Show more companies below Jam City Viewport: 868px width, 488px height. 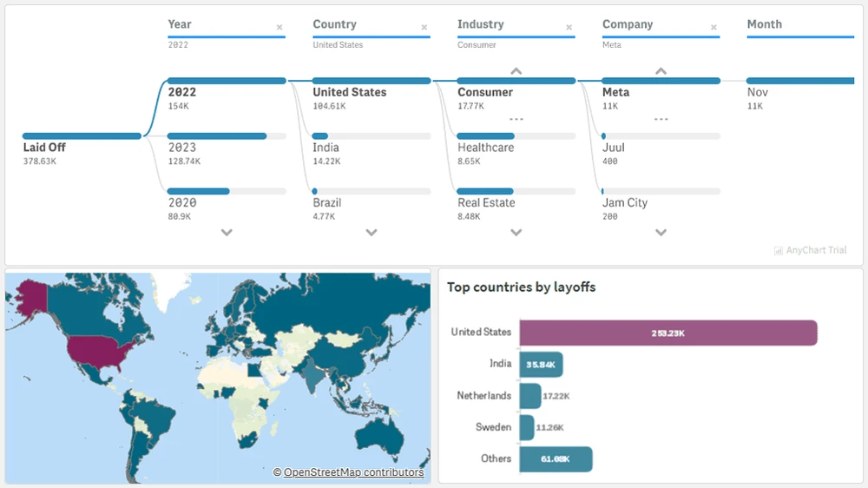[x=661, y=233]
